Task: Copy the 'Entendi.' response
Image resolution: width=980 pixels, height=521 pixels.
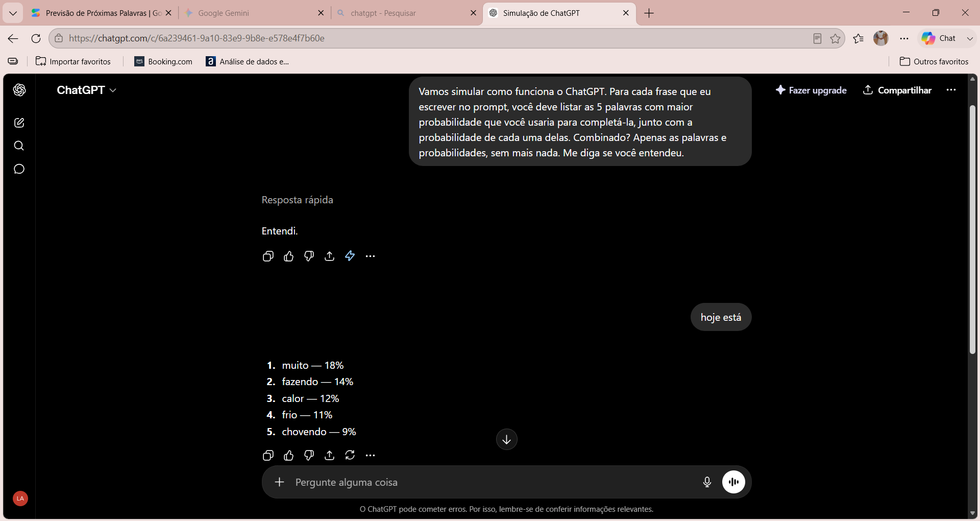Action: (268, 256)
